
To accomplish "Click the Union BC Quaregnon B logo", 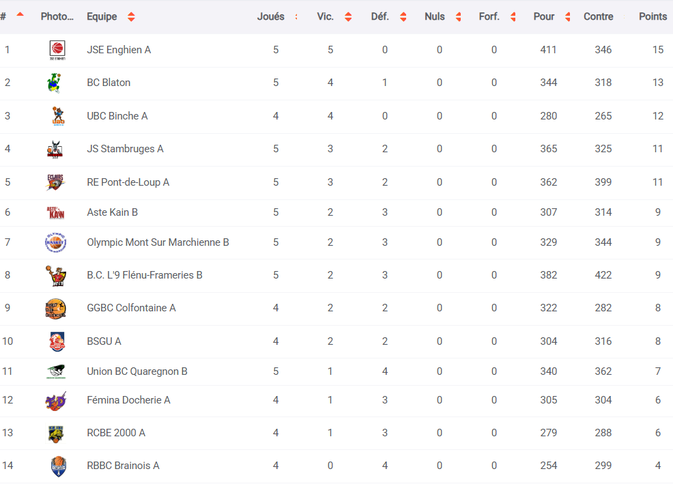I will click(56, 372).
